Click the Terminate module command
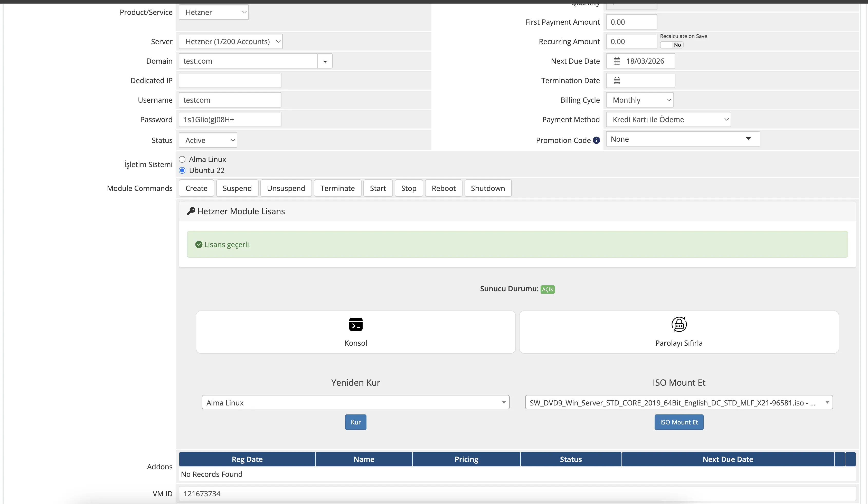This screenshot has width=868, height=504. coord(337,188)
